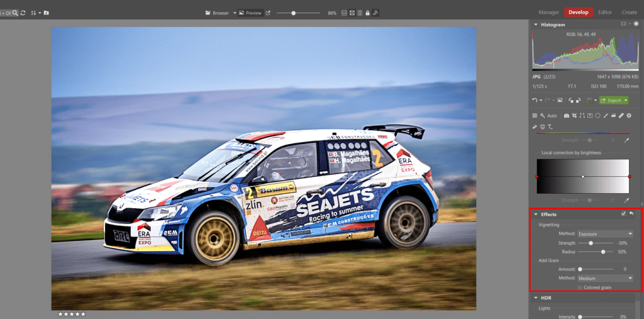Image resolution: width=644 pixels, height=319 pixels.
Task: Select the Develop module tab
Action: (x=579, y=13)
